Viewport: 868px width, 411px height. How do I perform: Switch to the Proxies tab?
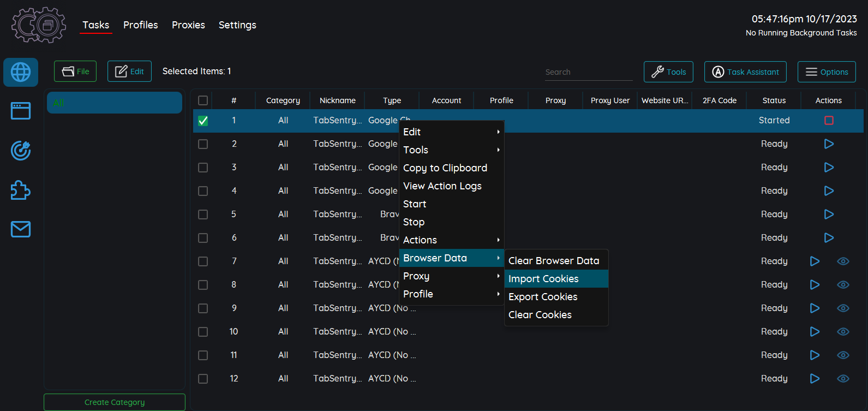188,25
